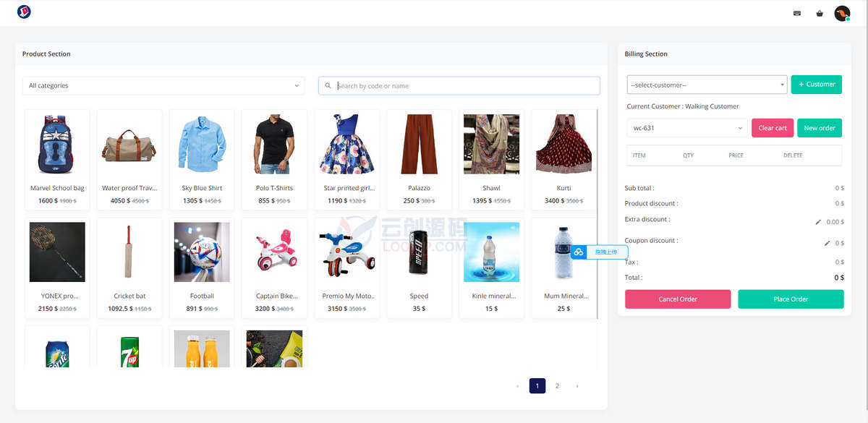Click the PRICE column header

(x=736, y=155)
